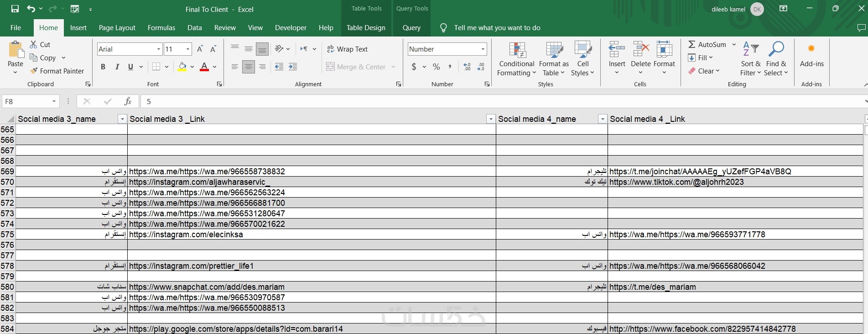Switch to the Formulas tab
868x334 pixels.
coord(161,27)
